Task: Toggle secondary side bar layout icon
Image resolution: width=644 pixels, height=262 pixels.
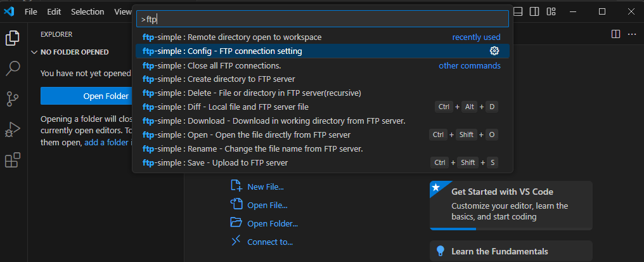Action: (x=534, y=11)
